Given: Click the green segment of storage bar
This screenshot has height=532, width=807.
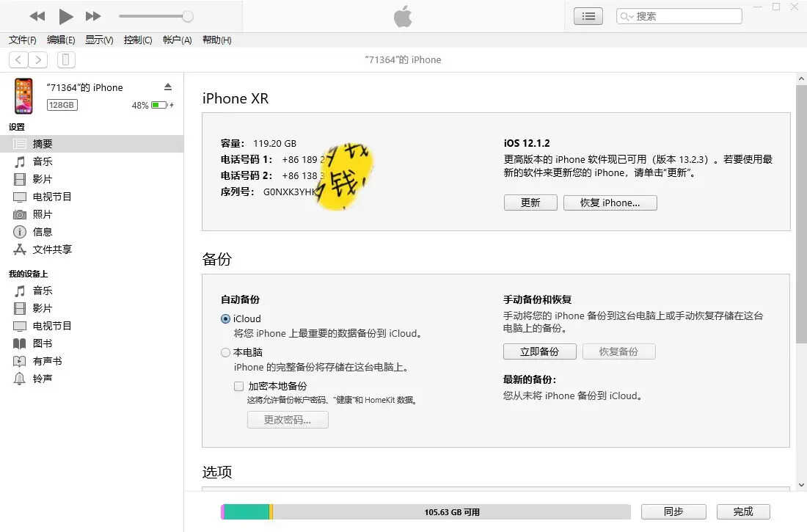Looking at the screenshot, I should 247,512.
